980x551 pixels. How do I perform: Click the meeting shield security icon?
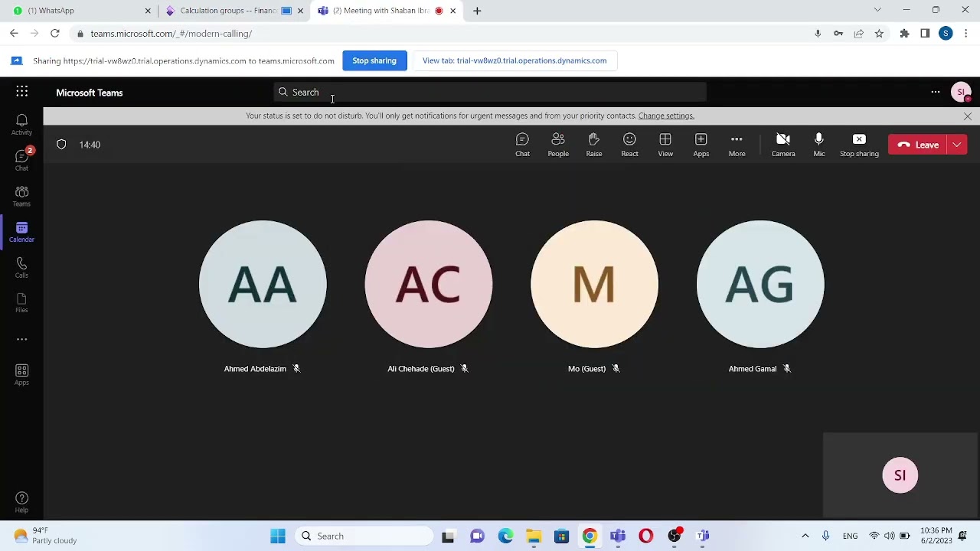point(61,145)
